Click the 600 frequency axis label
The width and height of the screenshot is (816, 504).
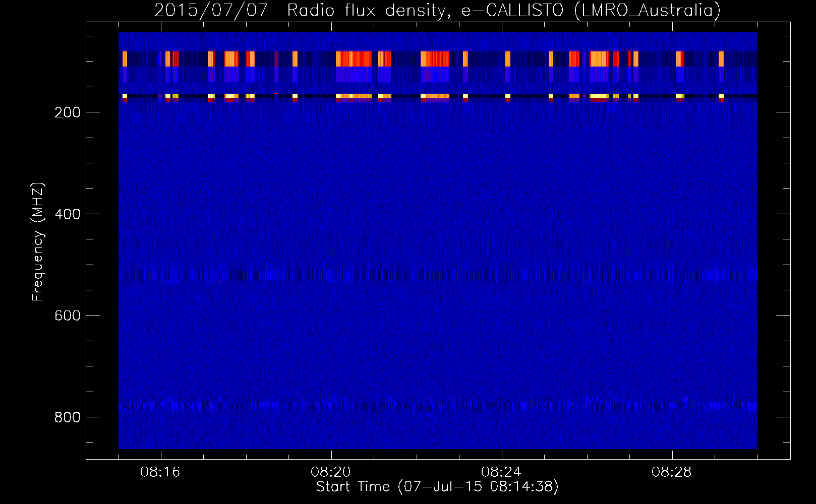click(67, 316)
